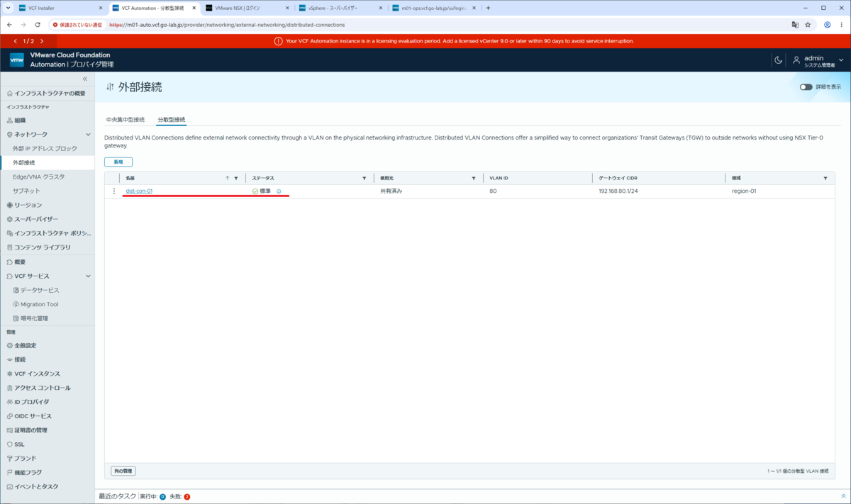The image size is (851, 504).
Task: Open the dist-con-01 connection link
Action: [139, 191]
